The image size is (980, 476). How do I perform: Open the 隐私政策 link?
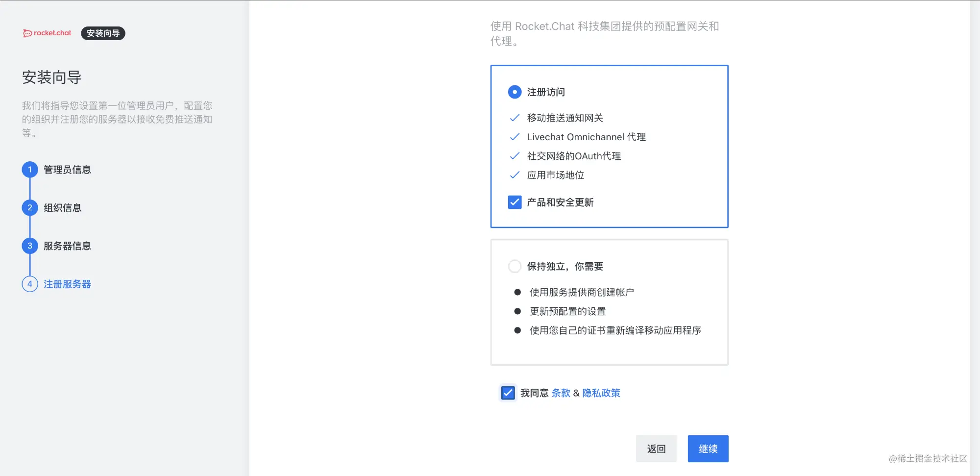pos(601,393)
